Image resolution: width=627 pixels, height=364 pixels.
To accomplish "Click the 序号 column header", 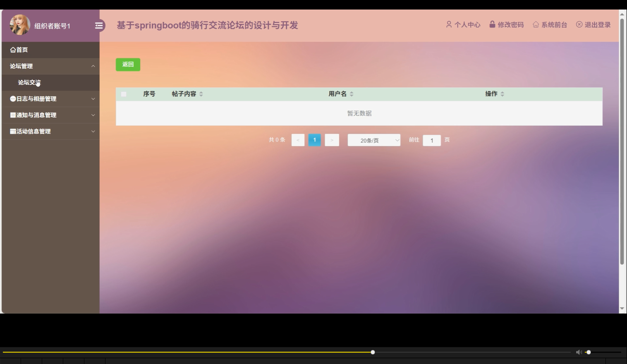I will (149, 94).
